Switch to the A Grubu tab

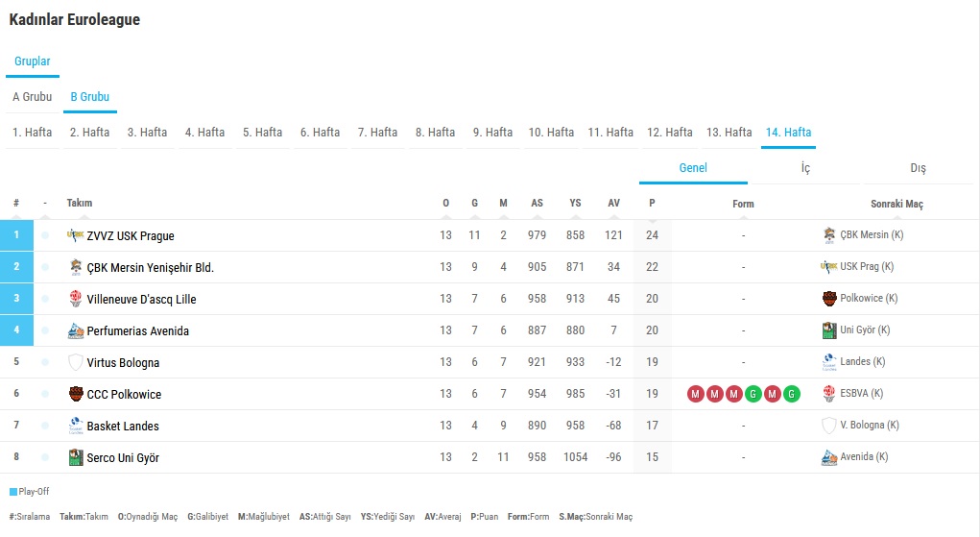point(33,97)
